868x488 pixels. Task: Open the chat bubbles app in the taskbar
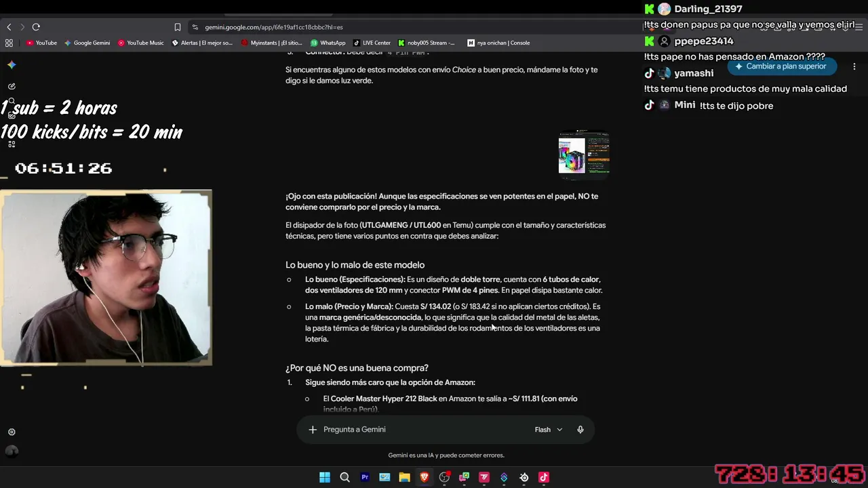[464, 477]
